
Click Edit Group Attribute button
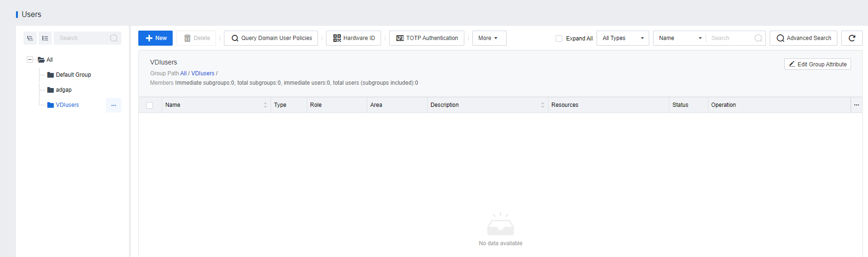coord(817,64)
